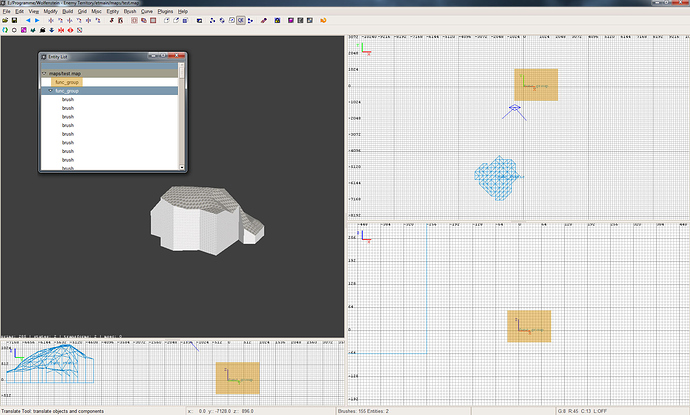690x415 pixels.
Task: Click the orange selection box in top-right view
Action: 535,85
